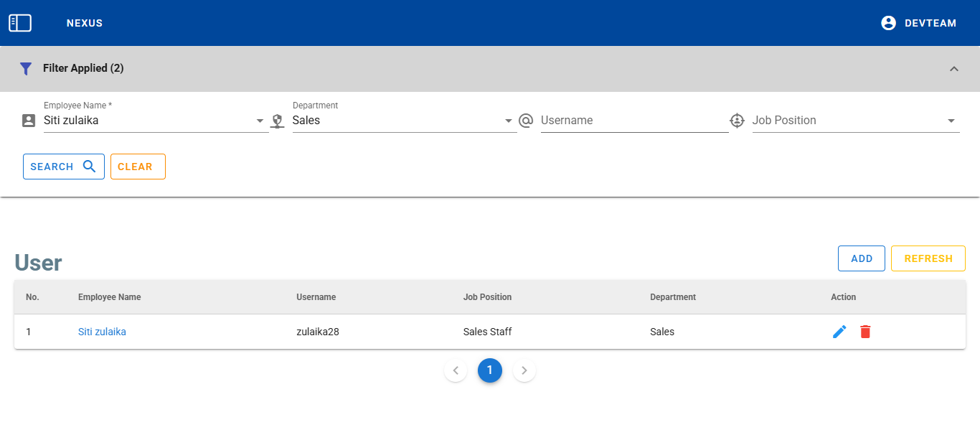Edit Siti zulaika with pencil icon

click(839, 332)
